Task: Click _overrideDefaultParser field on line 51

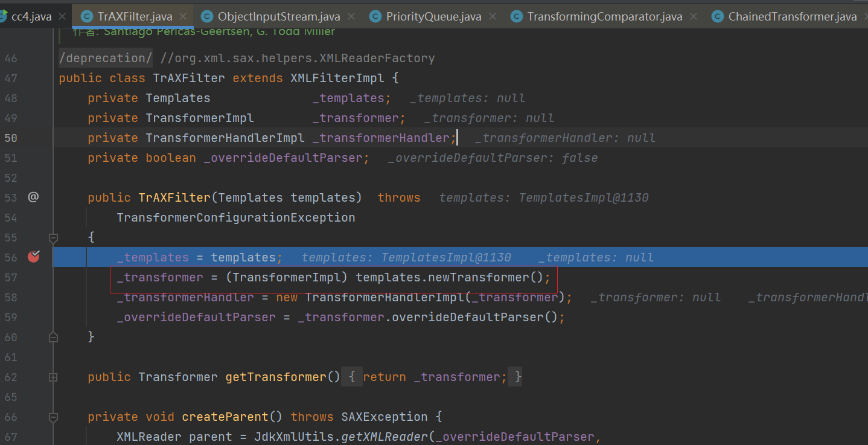Action: [x=282, y=158]
